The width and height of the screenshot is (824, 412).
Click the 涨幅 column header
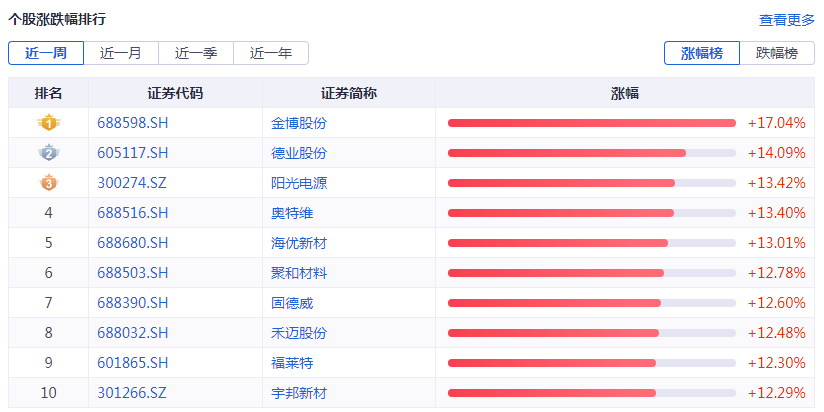625,93
